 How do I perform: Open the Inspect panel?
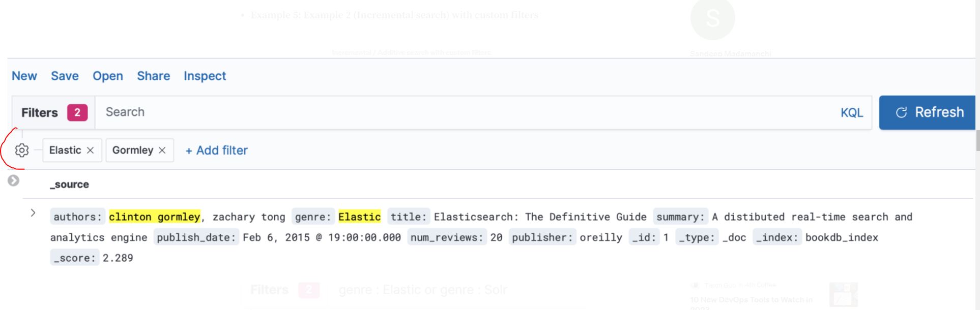pyautogui.click(x=205, y=76)
